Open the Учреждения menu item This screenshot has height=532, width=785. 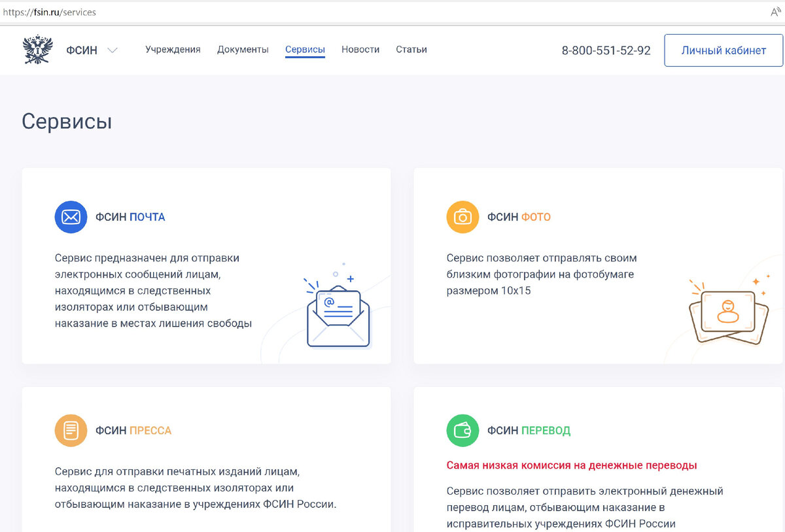[173, 50]
